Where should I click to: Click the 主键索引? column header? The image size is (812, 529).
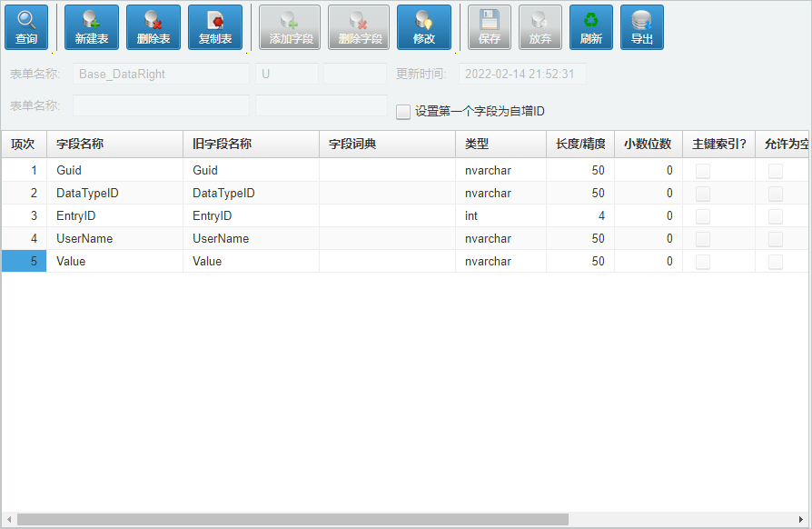pos(718,144)
